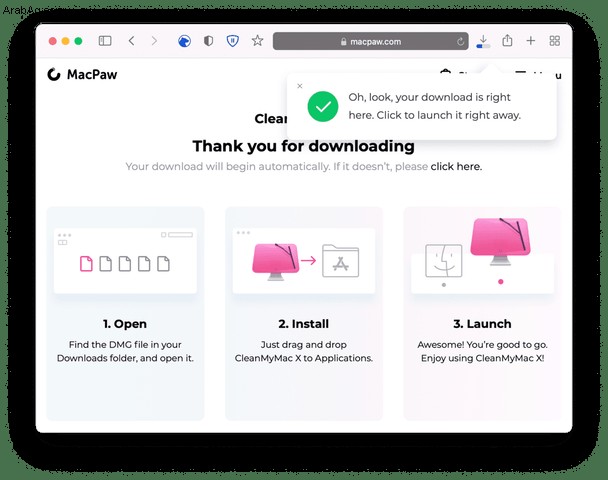Click the pink DMG file icon
The width and height of the screenshot is (608, 480).
coord(86,264)
